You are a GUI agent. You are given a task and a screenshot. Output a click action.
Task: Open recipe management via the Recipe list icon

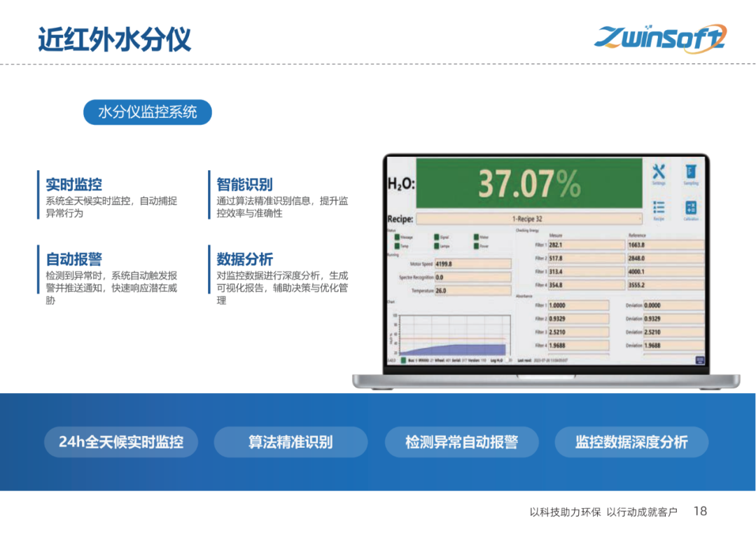(659, 206)
